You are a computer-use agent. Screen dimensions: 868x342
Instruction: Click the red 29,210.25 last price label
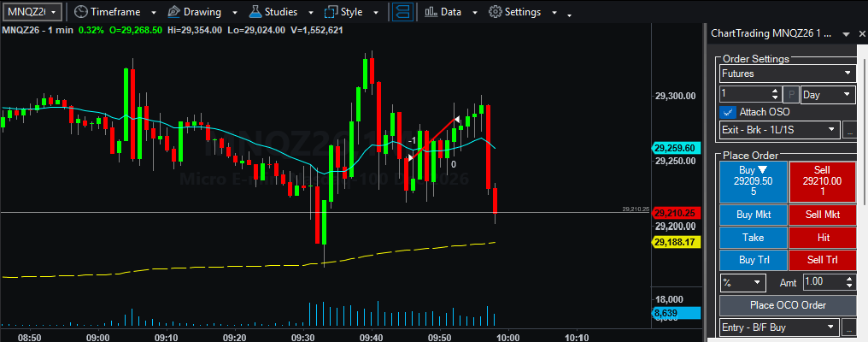(677, 213)
